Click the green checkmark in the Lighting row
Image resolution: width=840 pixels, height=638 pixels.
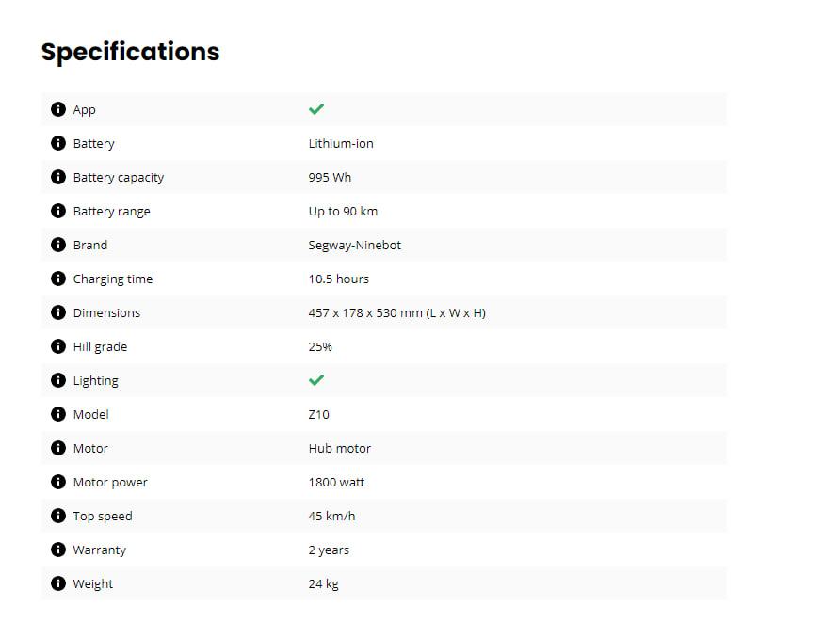pyautogui.click(x=316, y=380)
